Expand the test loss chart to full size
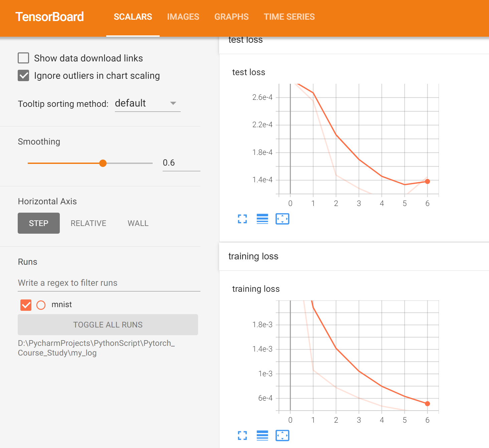This screenshot has width=489, height=448. coord(242,219)
